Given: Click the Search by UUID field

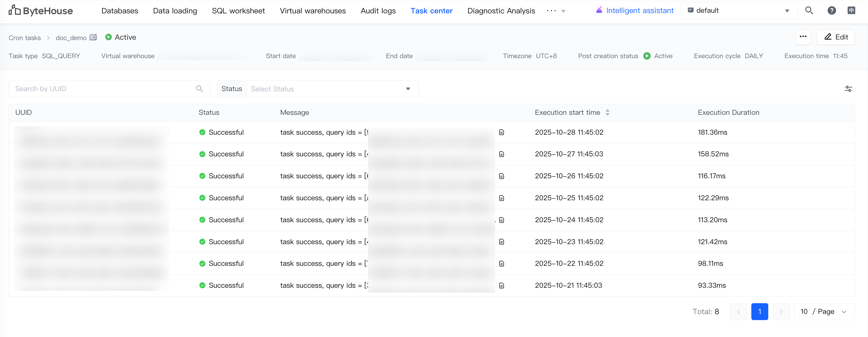Looking at the screenshot, I should [101, 89].
